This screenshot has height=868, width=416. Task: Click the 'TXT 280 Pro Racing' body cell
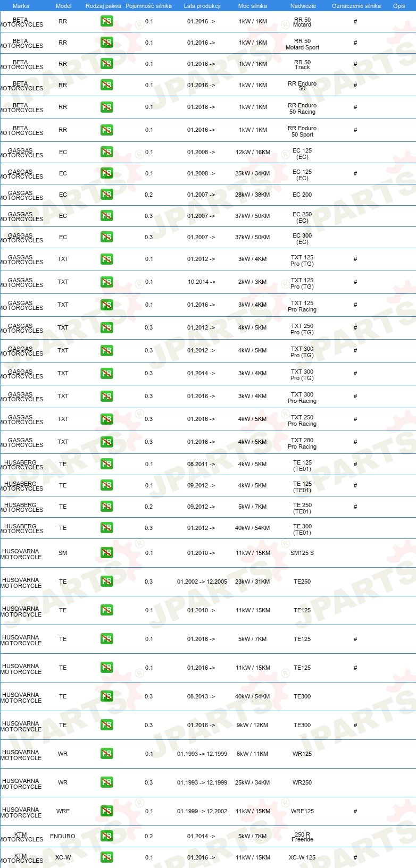(x=302, y=443)
